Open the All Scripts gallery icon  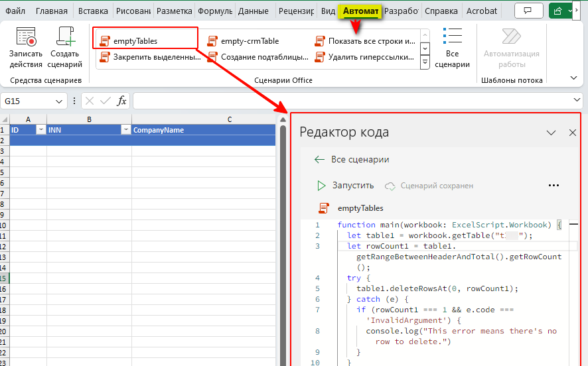[452, 37]
